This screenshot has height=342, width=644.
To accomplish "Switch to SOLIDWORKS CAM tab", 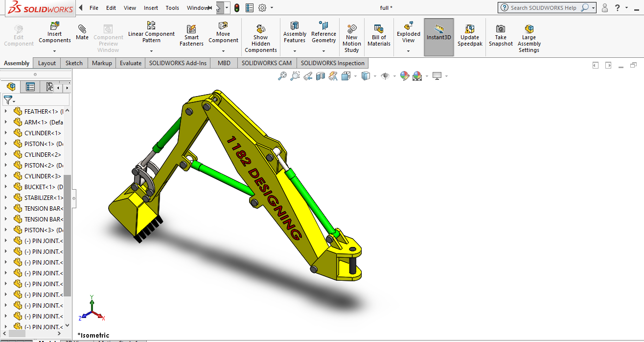I will pos(267,63).
